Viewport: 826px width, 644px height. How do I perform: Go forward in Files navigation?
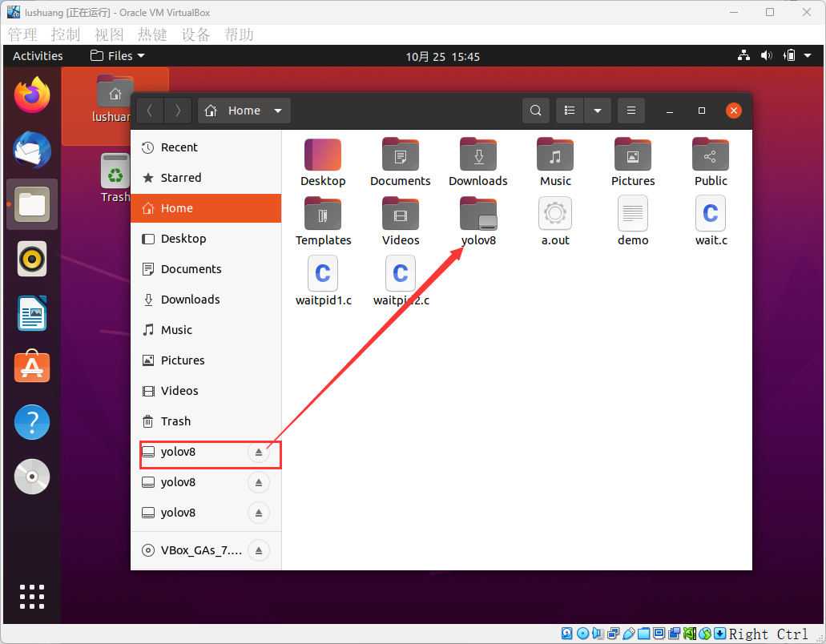pos(178,111)
